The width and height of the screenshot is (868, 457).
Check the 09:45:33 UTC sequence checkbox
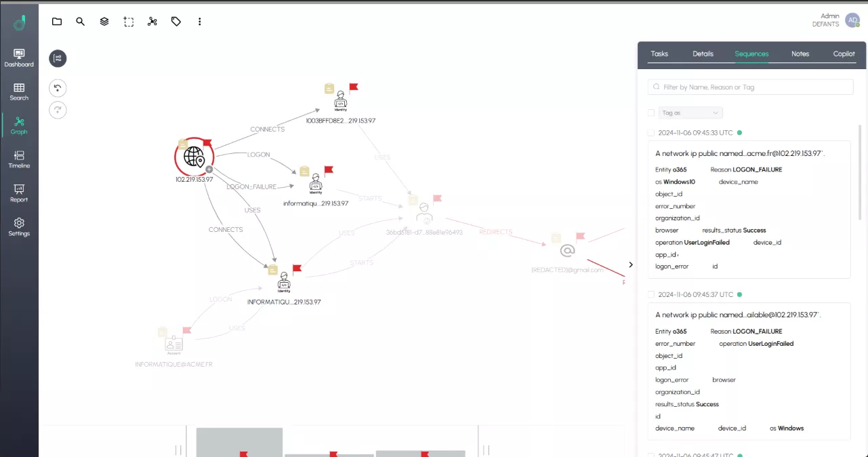[651, 133]
